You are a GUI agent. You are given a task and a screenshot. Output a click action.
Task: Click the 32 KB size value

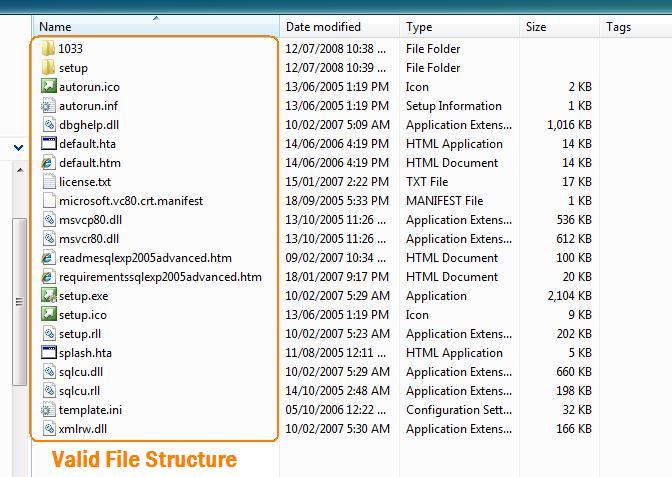click(577, 410)
